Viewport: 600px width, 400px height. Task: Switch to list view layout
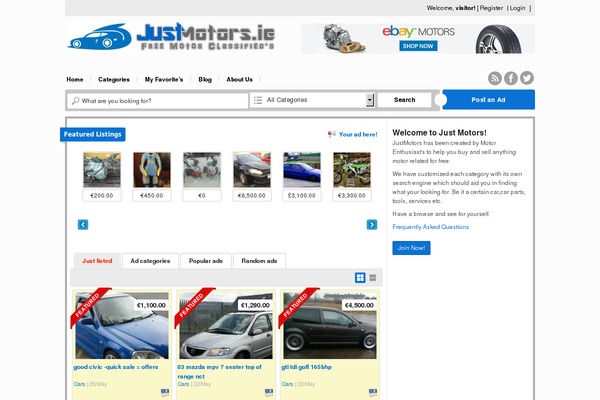tap(373, 278)
